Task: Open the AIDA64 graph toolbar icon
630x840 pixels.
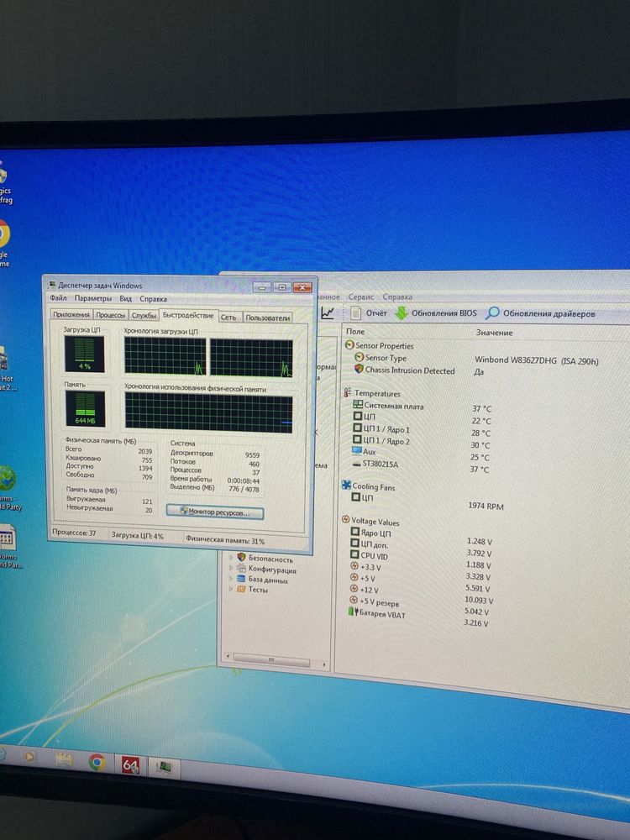Action: (328, 312)
